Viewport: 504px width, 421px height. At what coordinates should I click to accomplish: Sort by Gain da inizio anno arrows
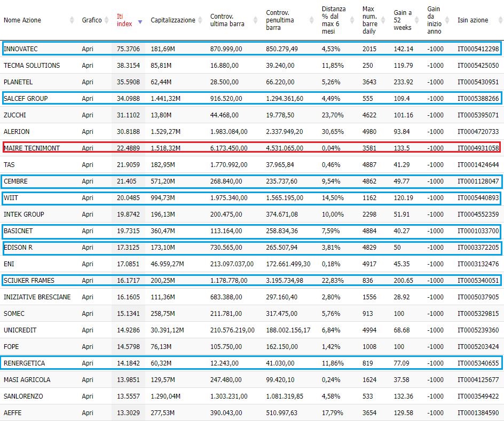tap(447, 20)
